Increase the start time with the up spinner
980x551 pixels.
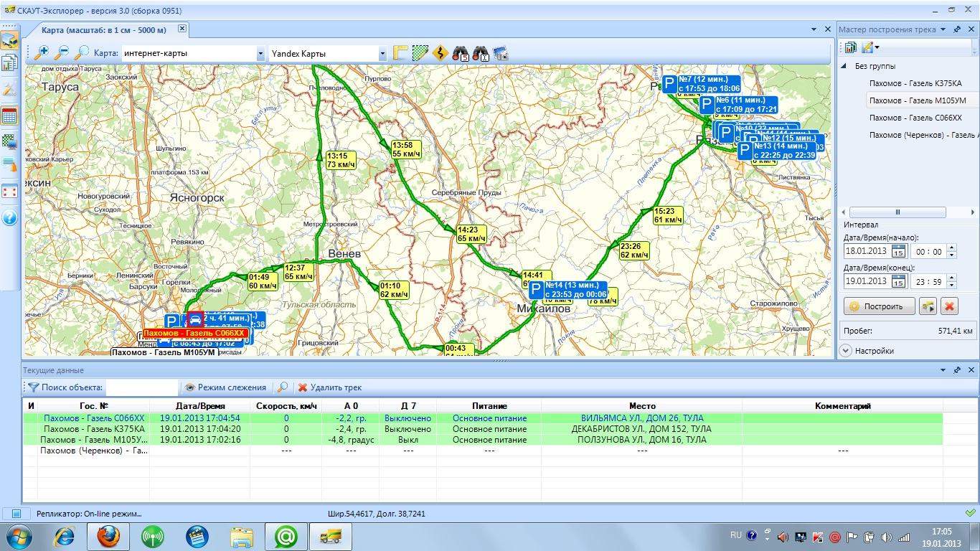pos(951,248)
